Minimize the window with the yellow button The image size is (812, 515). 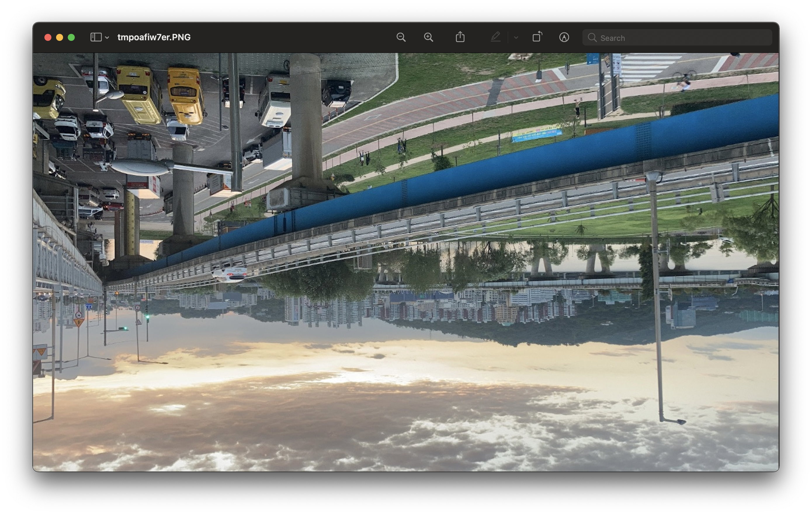click(60, 37)
